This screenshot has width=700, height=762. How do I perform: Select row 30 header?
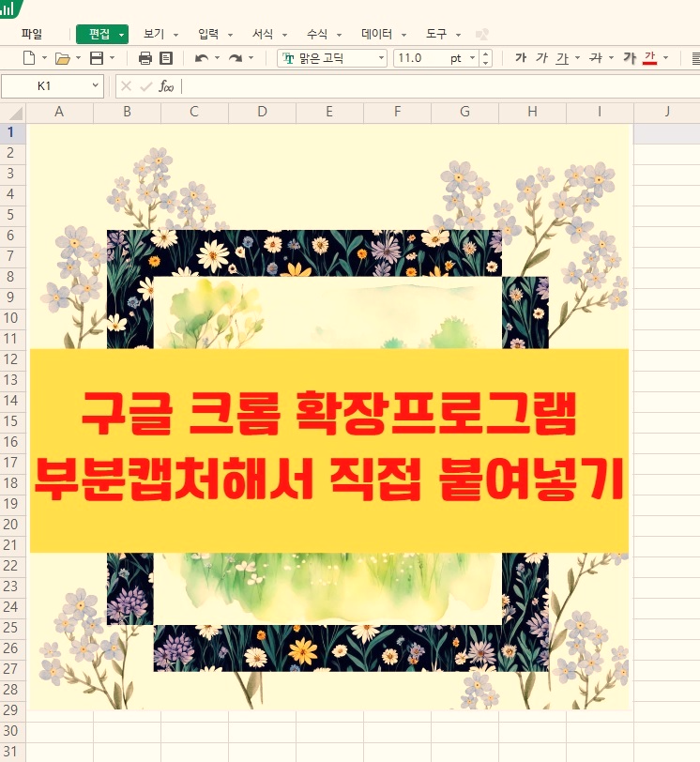pyautogui.click(x=12, y=731)
